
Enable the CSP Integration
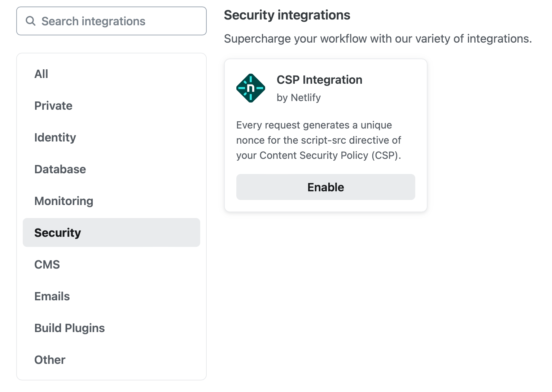coord(325,187)
